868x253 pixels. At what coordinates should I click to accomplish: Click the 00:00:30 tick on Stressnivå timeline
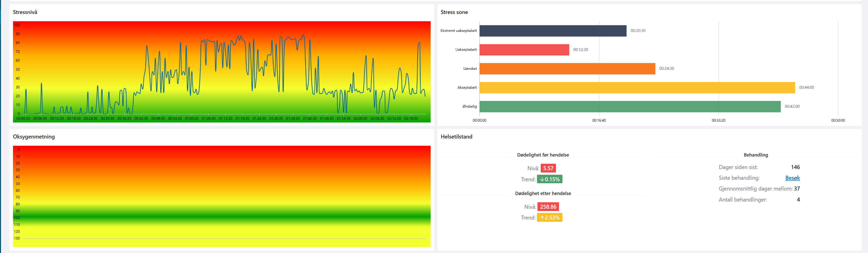(x=23, y=118)
